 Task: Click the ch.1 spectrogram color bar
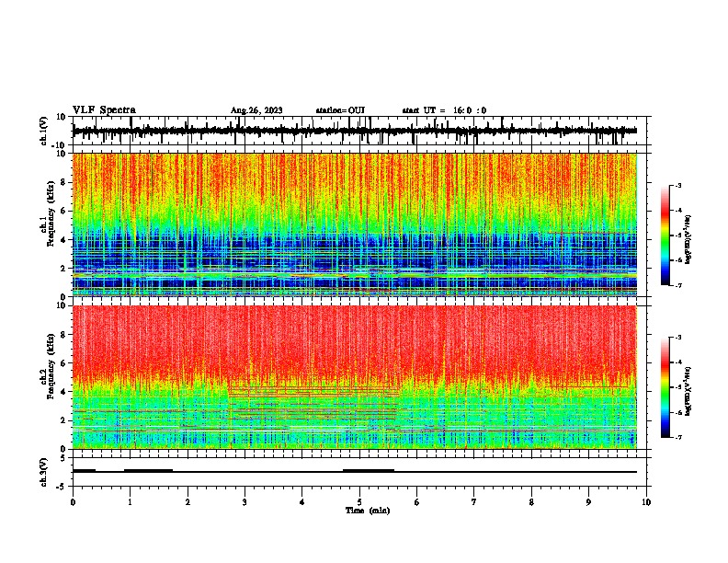tap(665, 236)
